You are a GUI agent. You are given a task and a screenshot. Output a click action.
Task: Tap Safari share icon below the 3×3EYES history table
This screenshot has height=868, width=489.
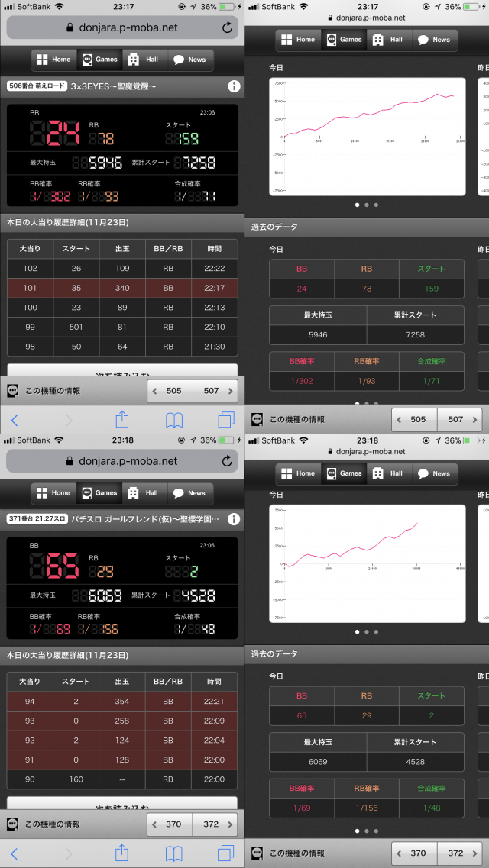click(121, 420)
